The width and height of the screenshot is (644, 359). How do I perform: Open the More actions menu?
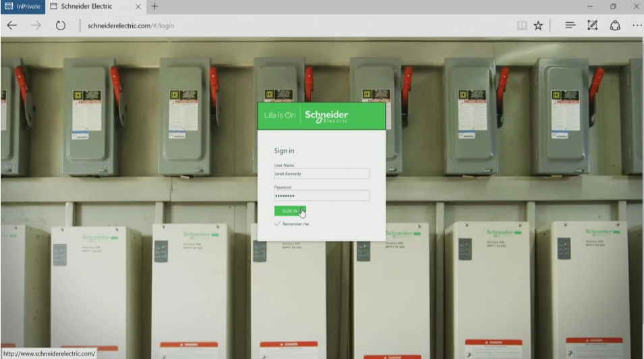[x=637, y=26]
